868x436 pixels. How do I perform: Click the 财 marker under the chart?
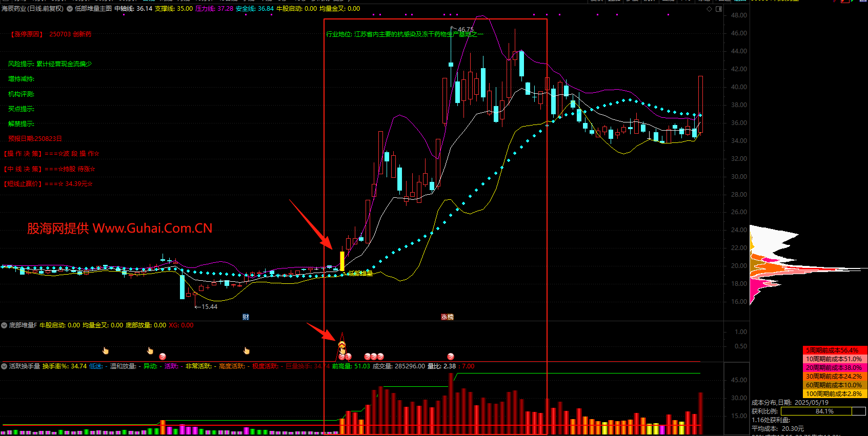[x=246, y=317]
